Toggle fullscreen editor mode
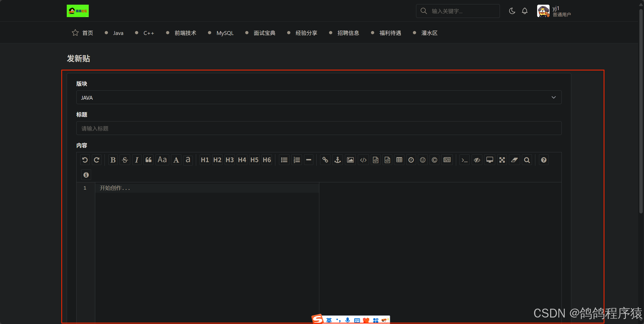The height and width of the screenshot is (324, 644). tap(502, 160)
